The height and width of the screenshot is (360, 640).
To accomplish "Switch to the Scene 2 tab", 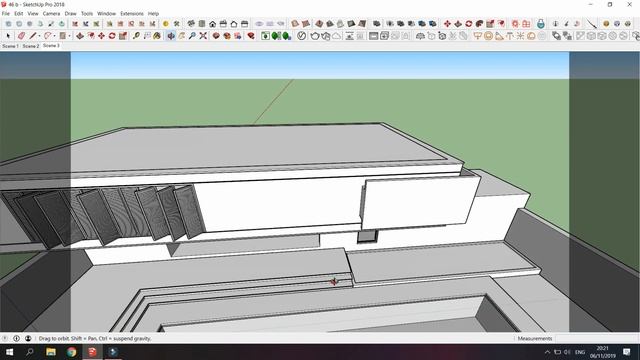I will click(31, 46).
